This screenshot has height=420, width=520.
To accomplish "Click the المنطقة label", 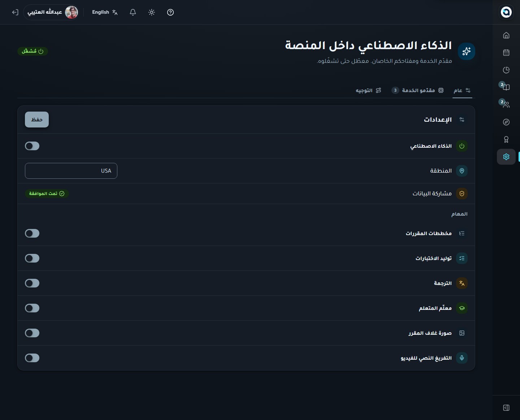I will point(441,171).
